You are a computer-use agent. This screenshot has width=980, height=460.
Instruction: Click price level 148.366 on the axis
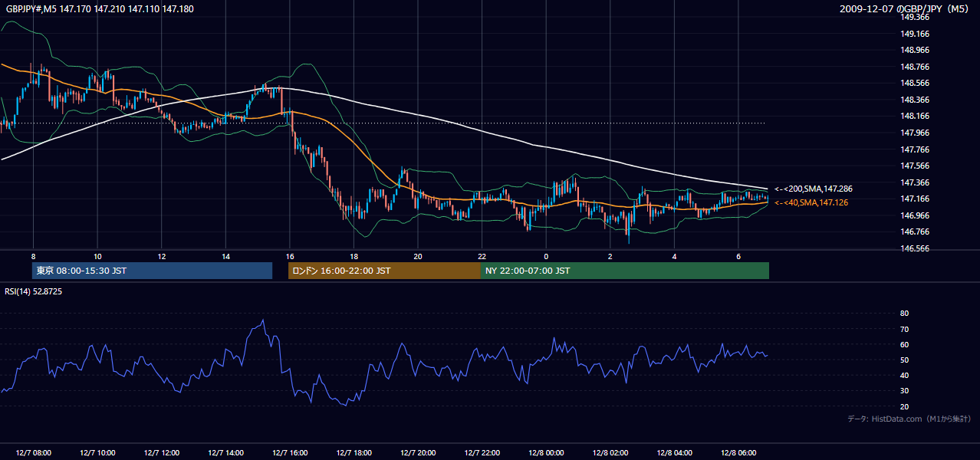[x=915, y=100]
